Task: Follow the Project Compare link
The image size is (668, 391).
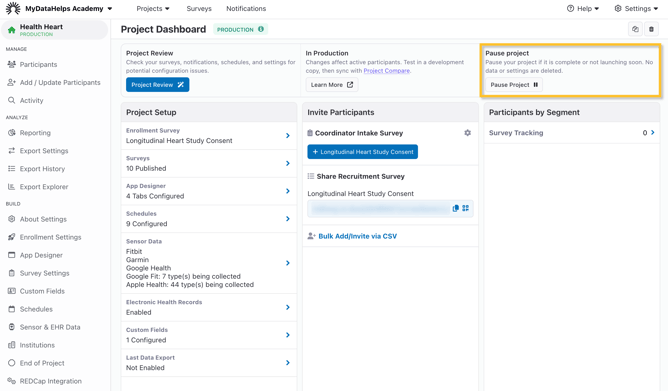Action: click(387, 71)
